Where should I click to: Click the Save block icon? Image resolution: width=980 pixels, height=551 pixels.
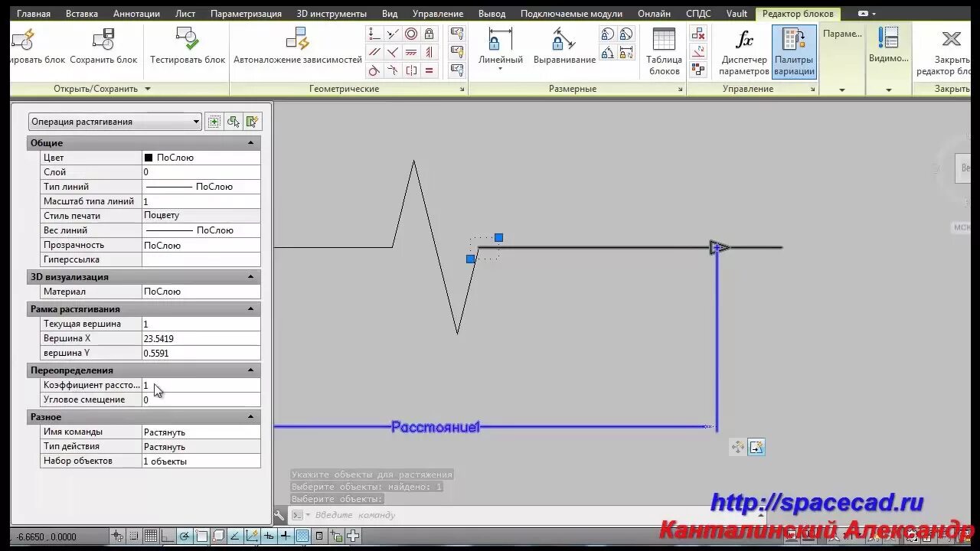[x=103, y=39]
